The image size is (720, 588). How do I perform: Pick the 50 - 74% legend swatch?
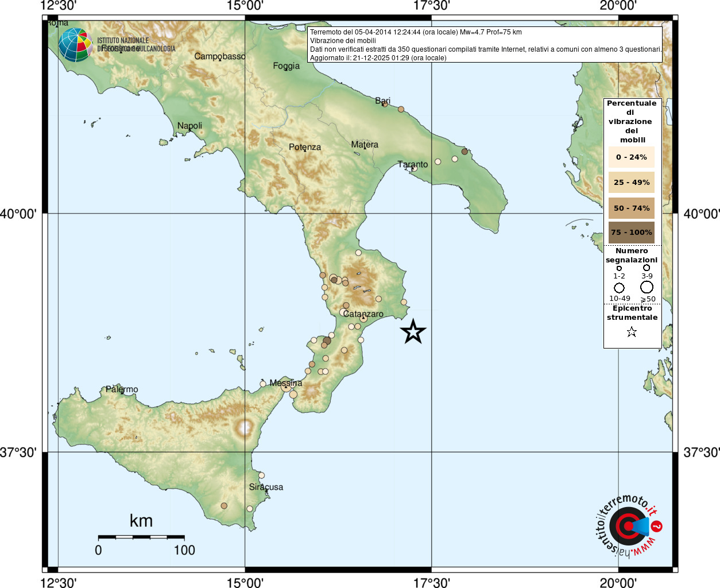[632, 208]
